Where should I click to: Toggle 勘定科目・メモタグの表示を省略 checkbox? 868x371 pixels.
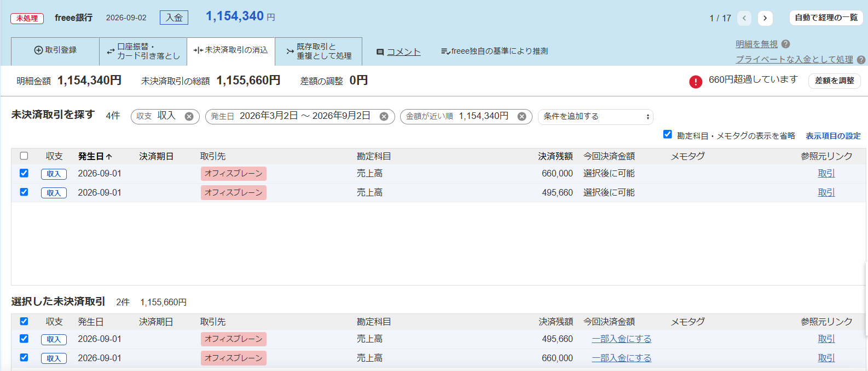[x=668, y=134]
